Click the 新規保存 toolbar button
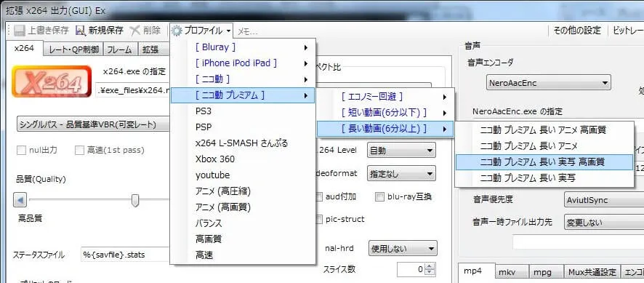 click(x=100, y=31)
